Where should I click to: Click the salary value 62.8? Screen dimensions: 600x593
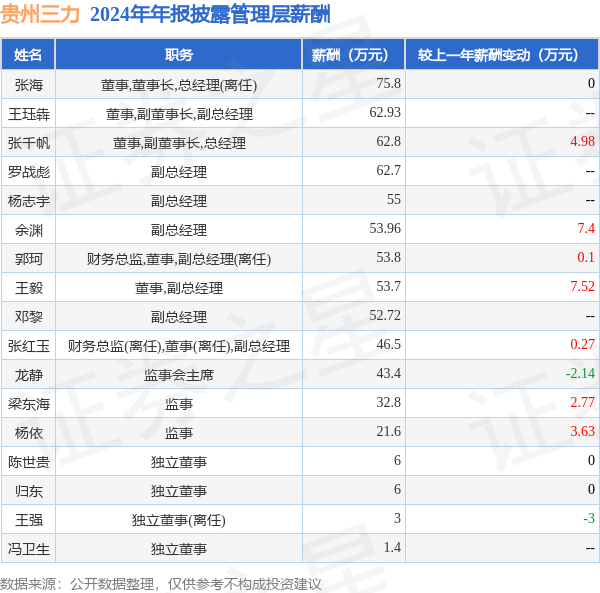pos(388,142)
